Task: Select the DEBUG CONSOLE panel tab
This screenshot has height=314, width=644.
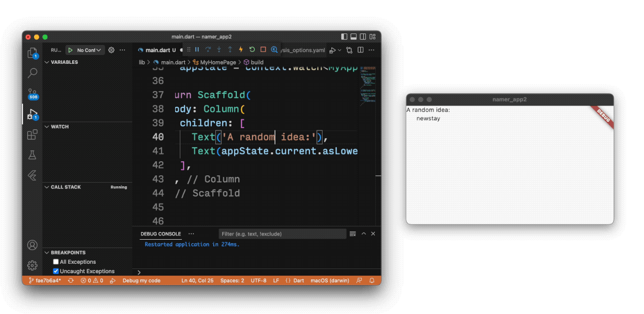Action: 160,234
